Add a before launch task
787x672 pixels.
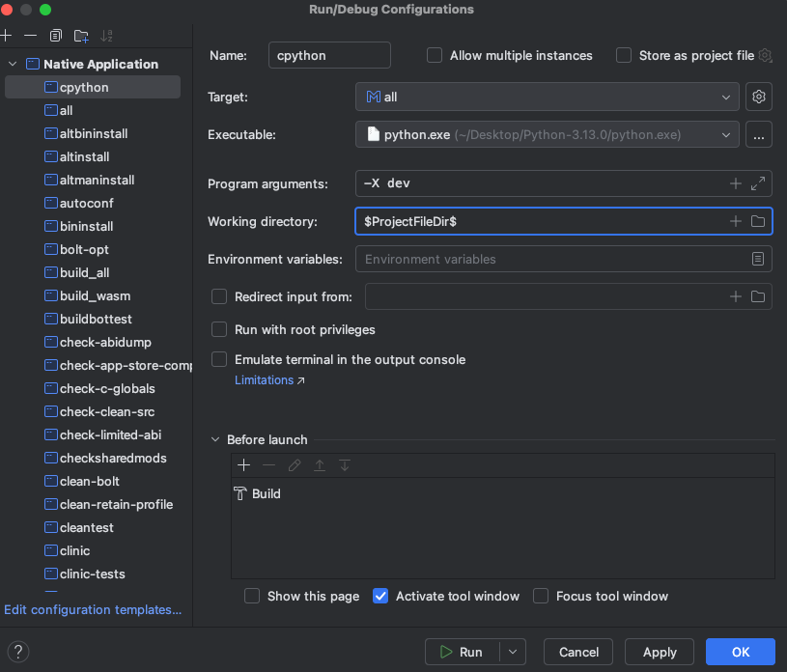(243, 465)
